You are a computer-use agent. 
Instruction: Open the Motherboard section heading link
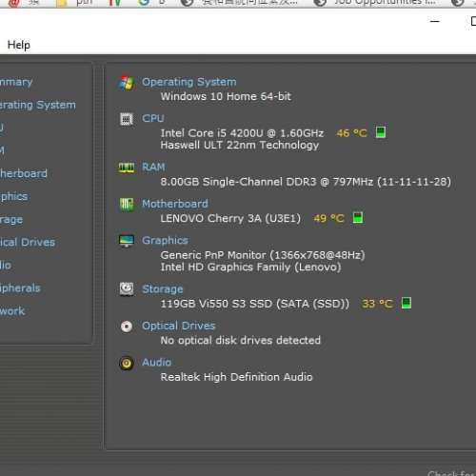pos(175,204)
